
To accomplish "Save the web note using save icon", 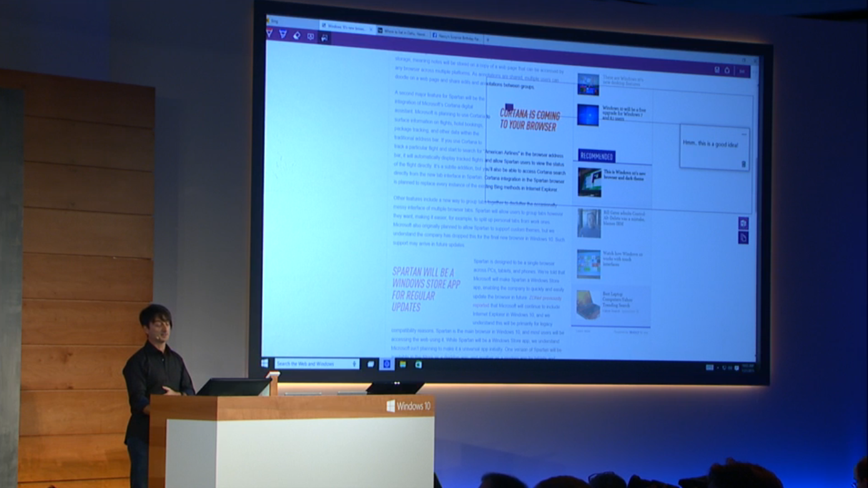I will [717, 70].
